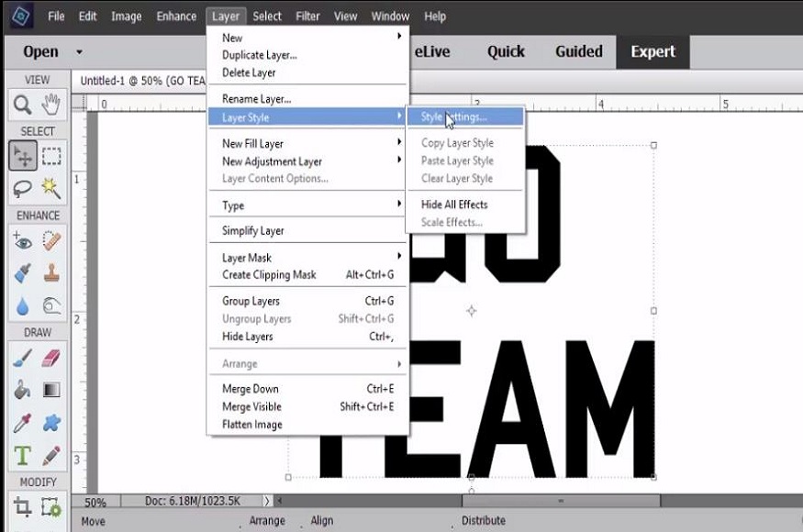Choose Duplicate Layer from menu
The height and width of the screenshot is (532, 803).
307,55
